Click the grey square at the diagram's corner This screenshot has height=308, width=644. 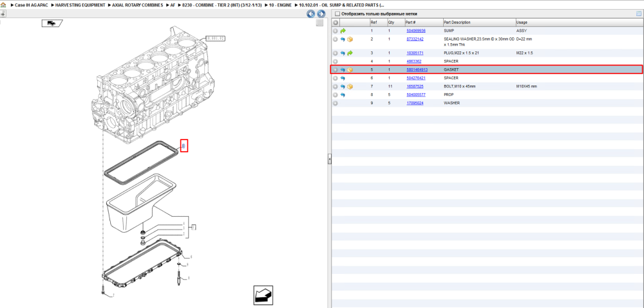coord(319,23)
